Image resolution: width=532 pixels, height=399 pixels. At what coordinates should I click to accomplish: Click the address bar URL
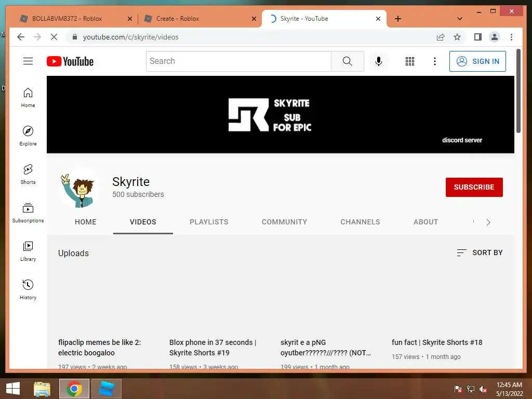coord(130,37)
